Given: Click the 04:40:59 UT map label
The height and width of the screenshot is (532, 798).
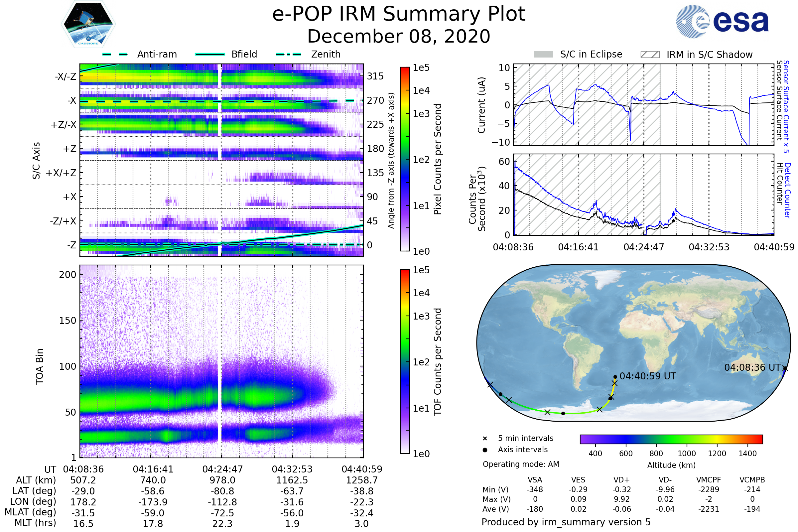Looking at the screenshot, I should coord(647,376).
